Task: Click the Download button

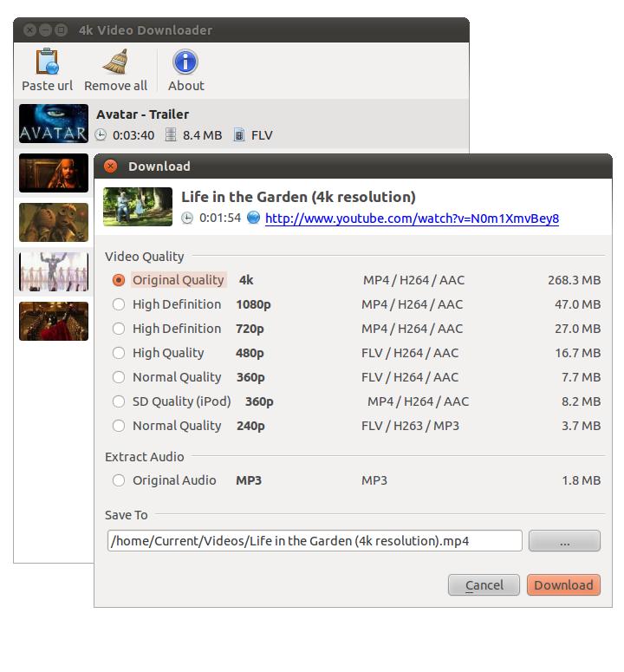Action: pyautogui.click(x=563, y=585)
